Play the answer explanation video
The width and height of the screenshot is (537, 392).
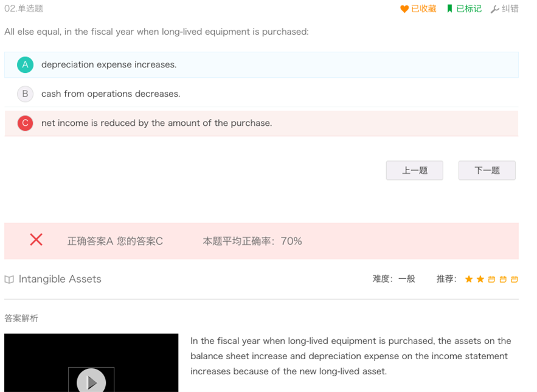[91, 382]
